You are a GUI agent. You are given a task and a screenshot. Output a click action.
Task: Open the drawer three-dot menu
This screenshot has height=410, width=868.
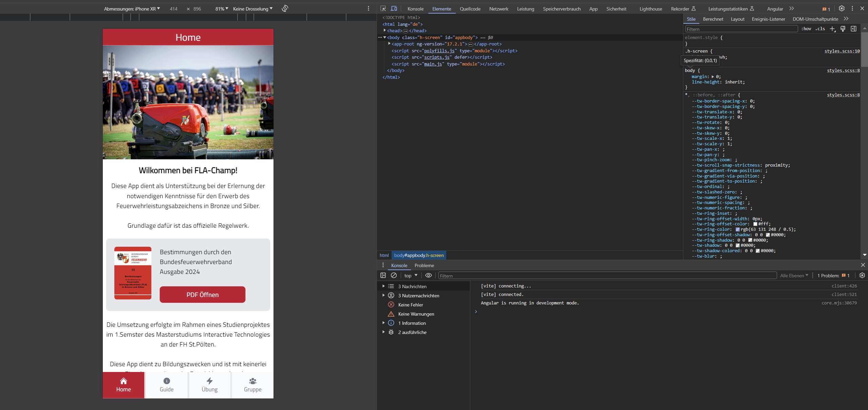coord(383,265)
